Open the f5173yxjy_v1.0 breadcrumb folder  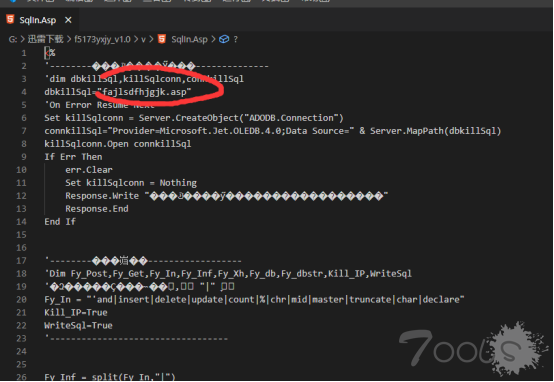tap(102, 39)
